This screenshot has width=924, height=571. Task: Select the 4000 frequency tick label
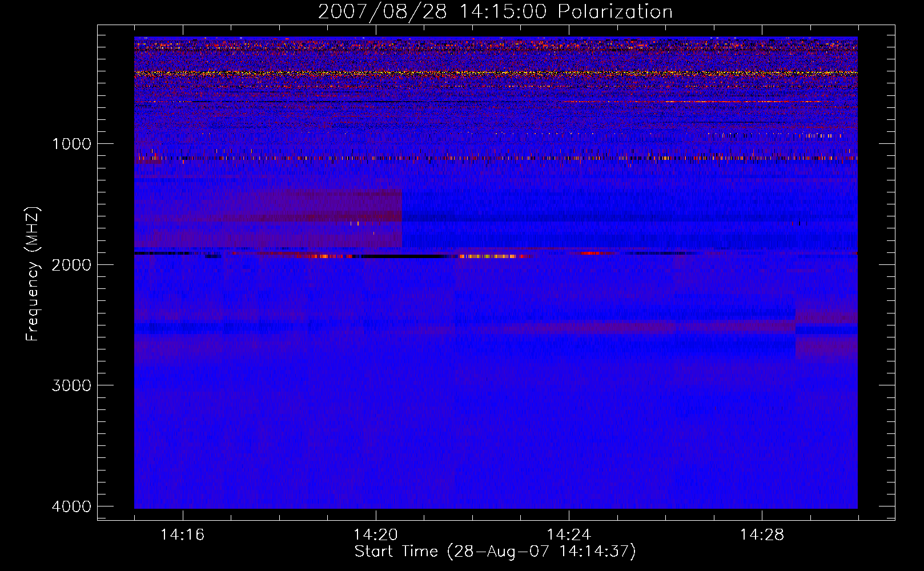click(71, 506)
